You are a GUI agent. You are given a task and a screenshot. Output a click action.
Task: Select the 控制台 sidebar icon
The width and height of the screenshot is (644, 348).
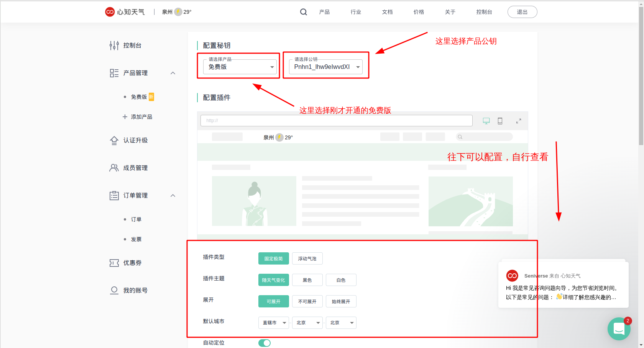114,45
